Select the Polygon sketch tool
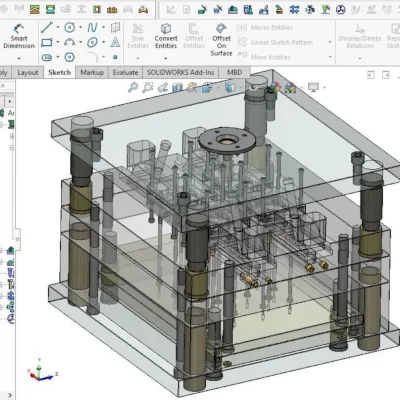This screenshot has height=400, width=400. pyautogui.click(x=69, y=57)
